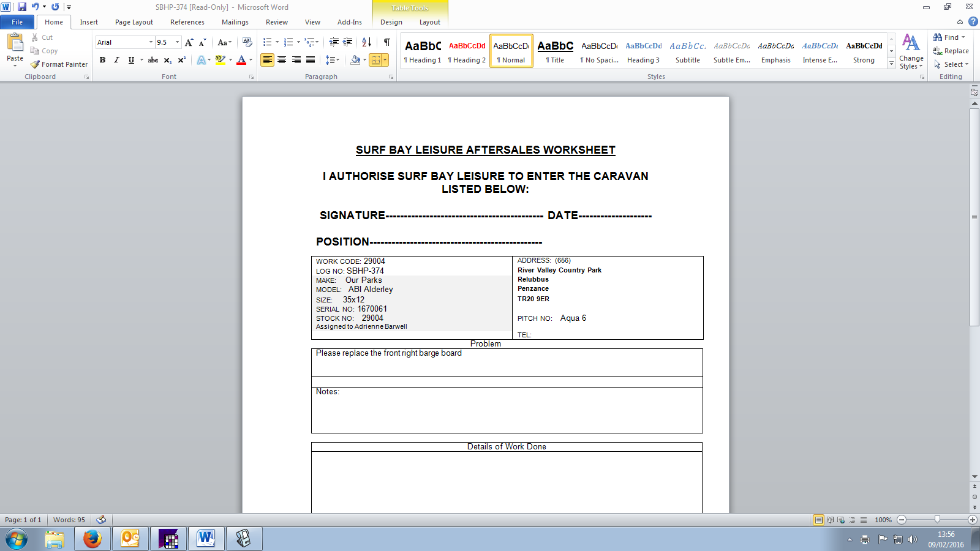Open the Font dialog launcher
The image size is (980, 551).
pos(251,77)
